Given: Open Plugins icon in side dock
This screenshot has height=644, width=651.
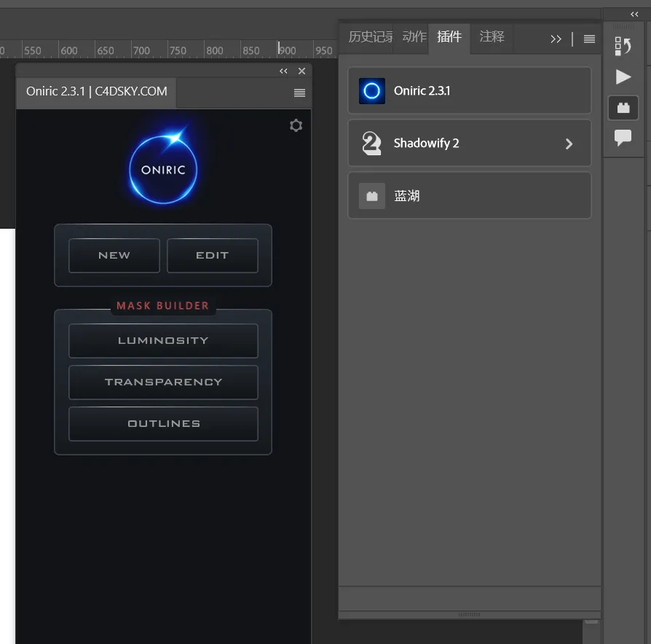Looking at the screenshot, I should [x=623, y=108].
